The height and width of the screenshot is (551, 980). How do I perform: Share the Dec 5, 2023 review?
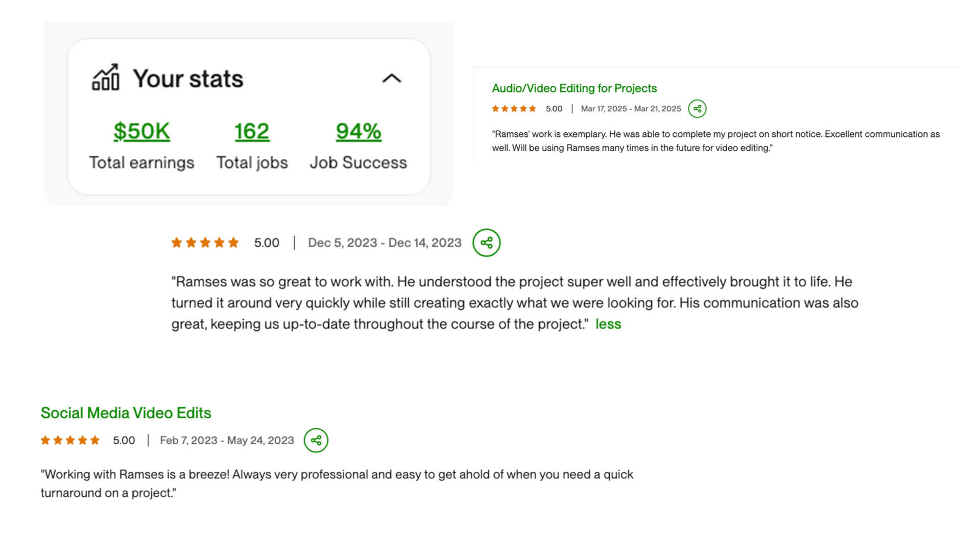(486, 243)
